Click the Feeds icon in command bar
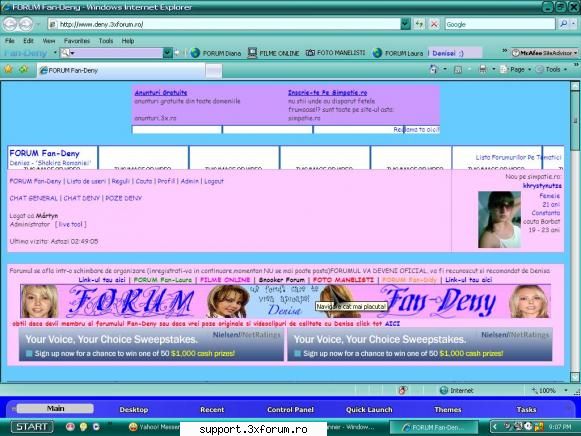This screenshot has width=581, height=436. 458,69
